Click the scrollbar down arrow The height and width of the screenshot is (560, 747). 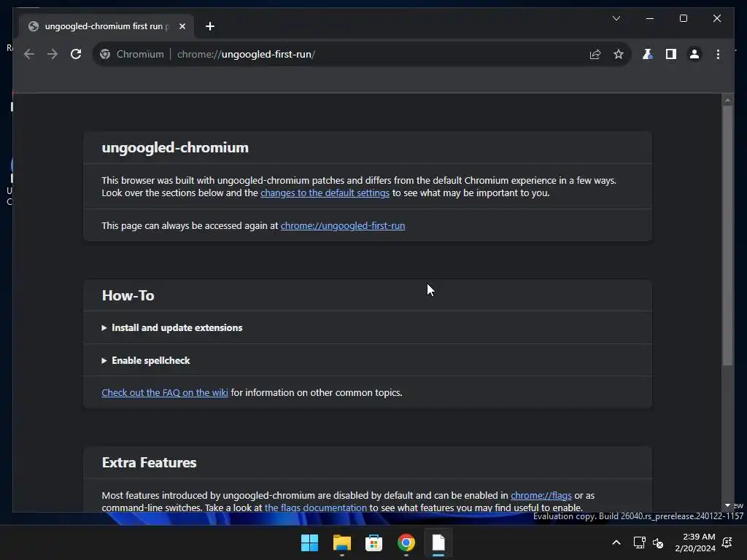727,505
